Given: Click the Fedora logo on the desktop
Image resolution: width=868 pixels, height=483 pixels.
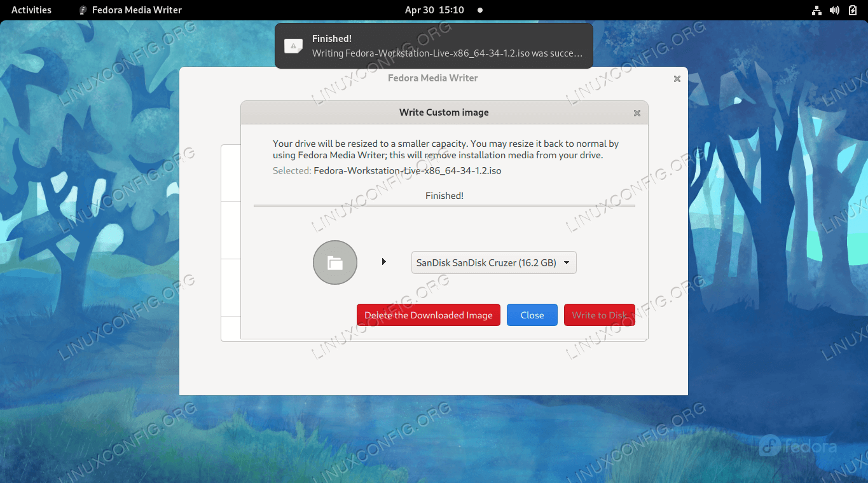Looking at the screenshot, I should pyautogui.click(x=797, y=446).
